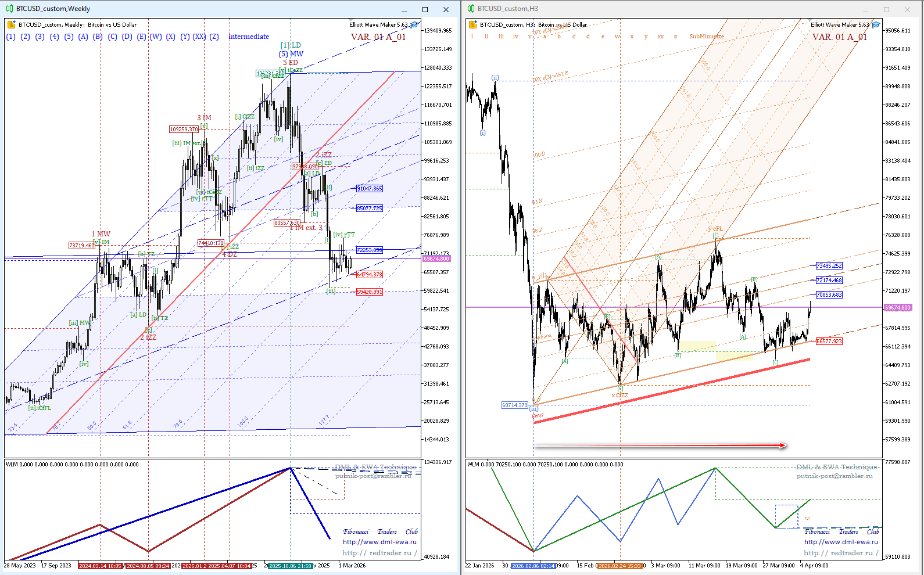Open the VAR. 01 A_01 variant selector in Weekly chart
The width and height of the screenshot is (924, 575).
378,37
